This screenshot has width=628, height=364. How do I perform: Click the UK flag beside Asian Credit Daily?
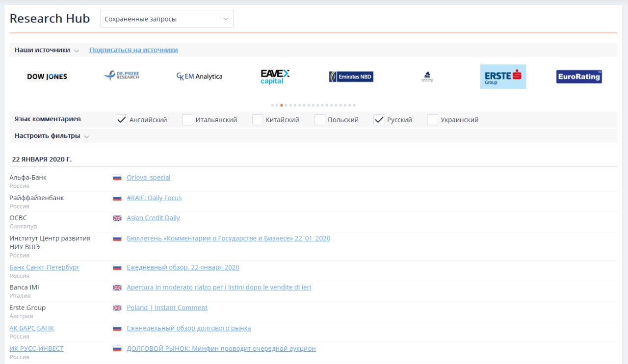[117, 218]
